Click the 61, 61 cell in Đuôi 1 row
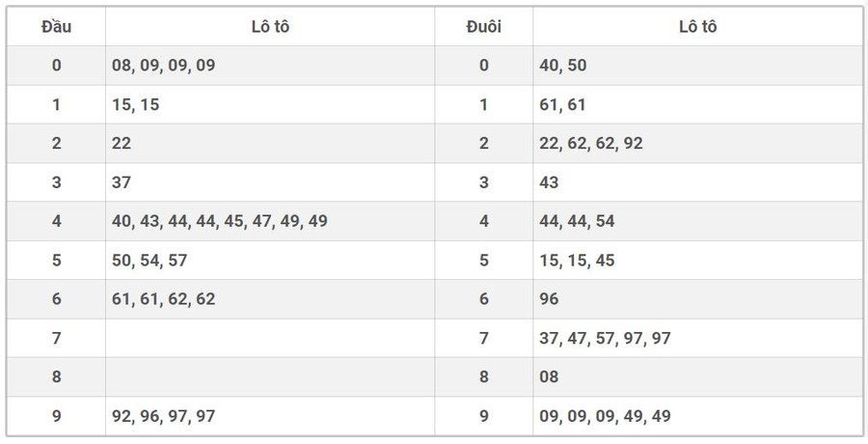The height and width of the screenshot is (444, 868). [563, 104]
